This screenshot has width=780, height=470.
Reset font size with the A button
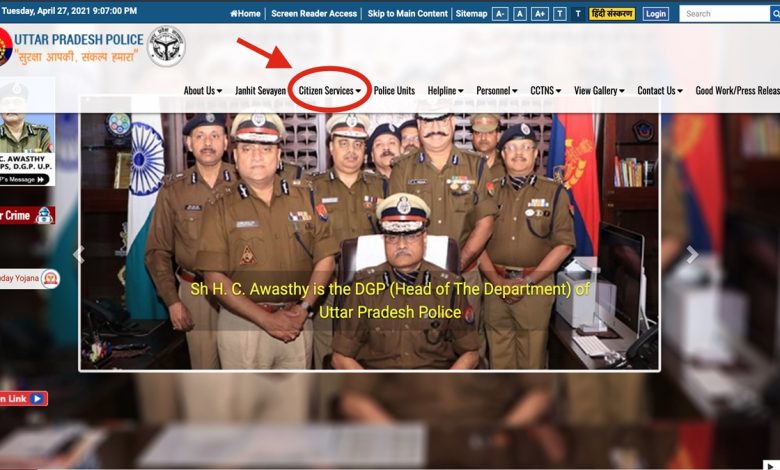click(x=520, y=14)
